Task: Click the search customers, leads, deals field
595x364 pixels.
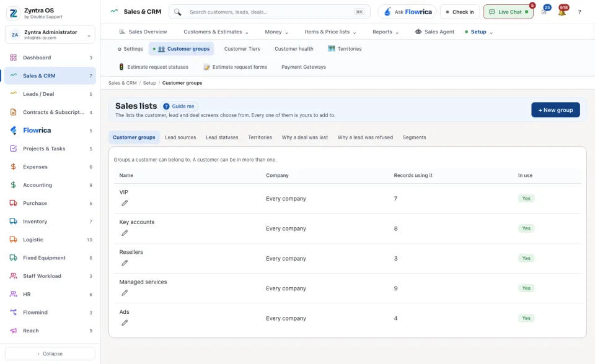Action: click(270, 12)
